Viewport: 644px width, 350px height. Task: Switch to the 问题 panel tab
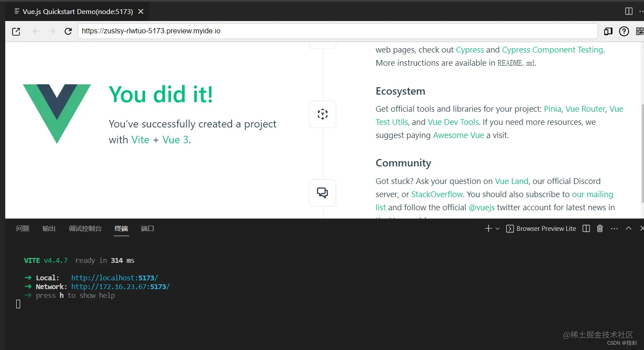coord(23,229)
